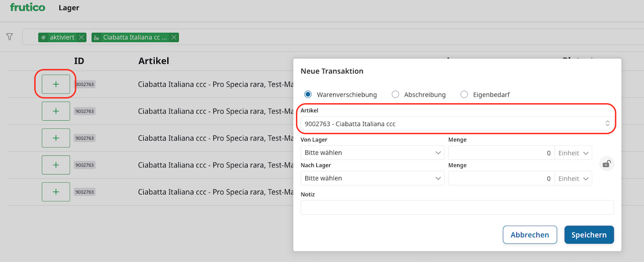Open Einheit dropdown for Von Lager quantity
644x262 pixels.
tap(573, 153)
